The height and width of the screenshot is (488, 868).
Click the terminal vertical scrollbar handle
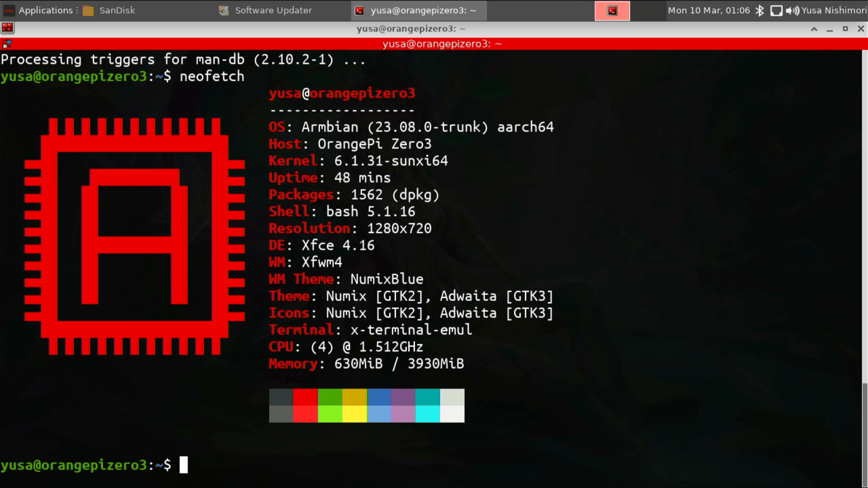pyautogui.click(x=865, y=435)
